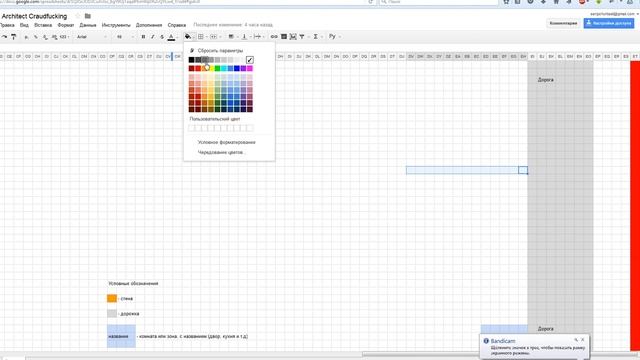Open the filter dropdown in the toolbar
The image size is (640, 360).
click(303, 37)
